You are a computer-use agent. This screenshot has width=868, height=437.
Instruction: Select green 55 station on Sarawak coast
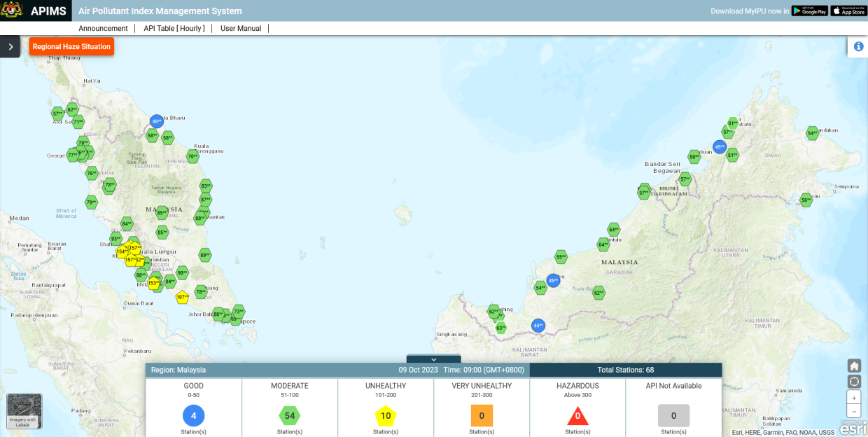(x=561, y=257)
